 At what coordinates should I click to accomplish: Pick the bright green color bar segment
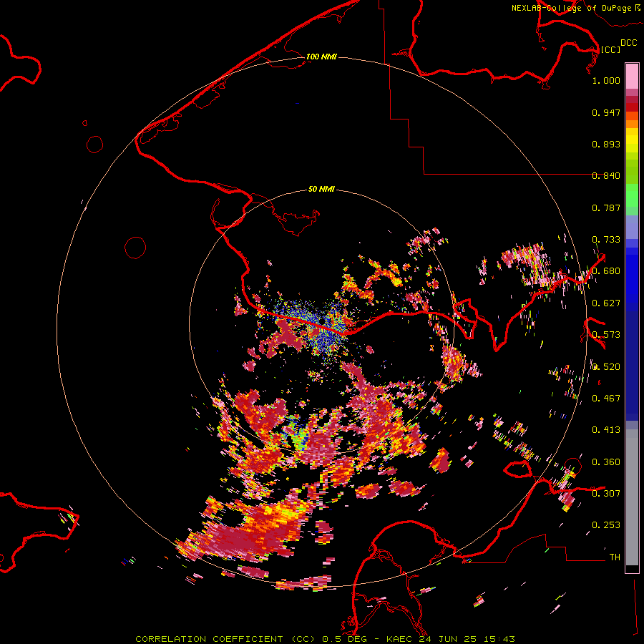click(632, 195)
